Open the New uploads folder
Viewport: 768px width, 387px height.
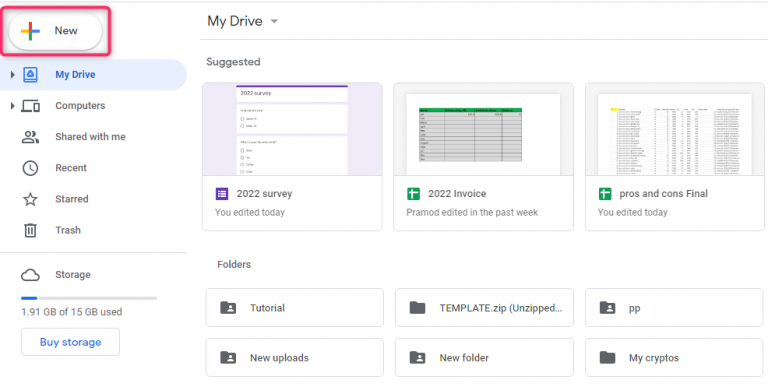pyautogui.click(x=294, y=358)
